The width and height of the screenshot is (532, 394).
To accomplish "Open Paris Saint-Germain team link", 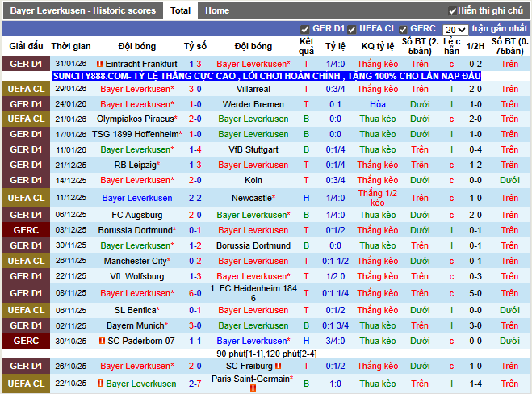I will click(x=250, y=379).
